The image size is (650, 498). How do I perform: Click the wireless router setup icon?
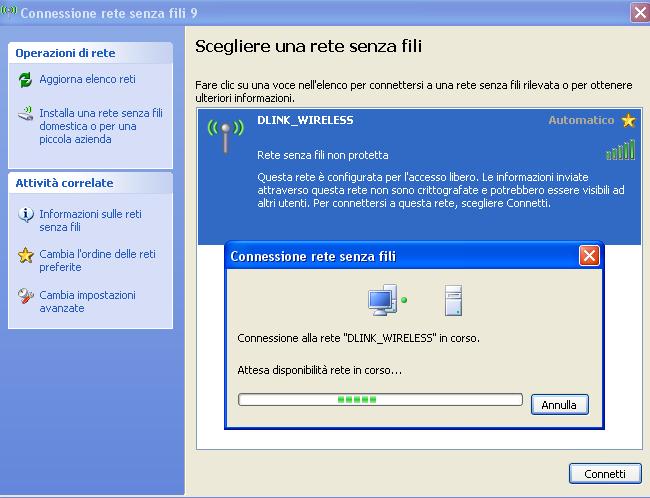coord(26,114)
